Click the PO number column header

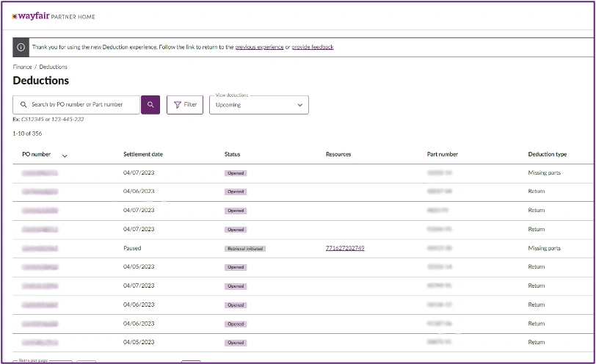click(x=37, y=154)
